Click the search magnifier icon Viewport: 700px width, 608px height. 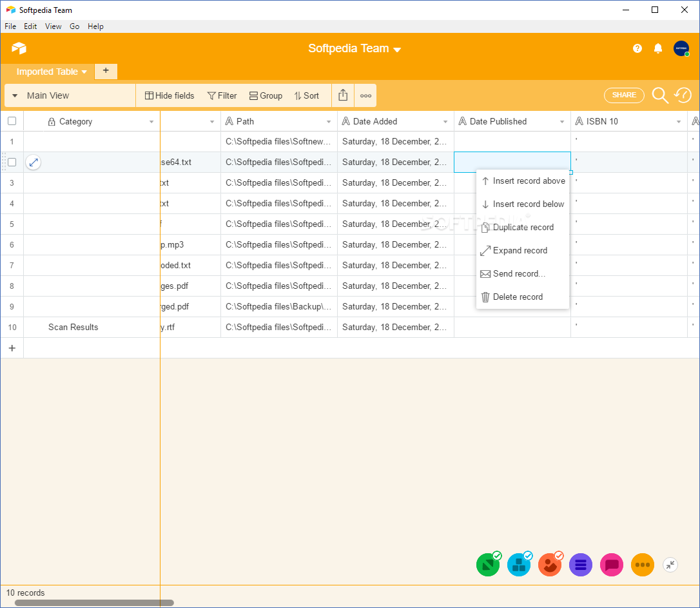[659, 95]
